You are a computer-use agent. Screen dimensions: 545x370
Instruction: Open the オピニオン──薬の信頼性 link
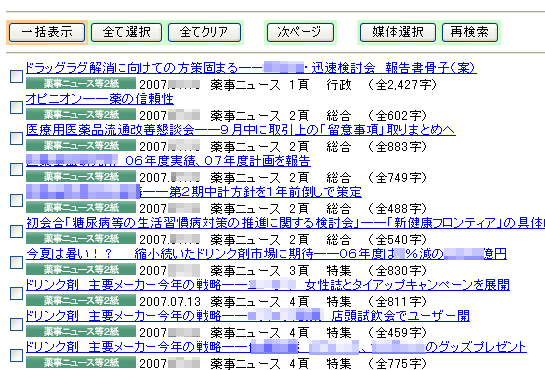pyautogui.click(x=100, y=99)
